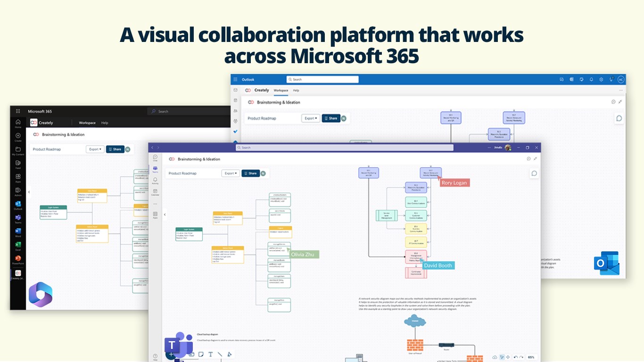Click N collaborator avatar in Outlook window
644x362 pixels.
[x=344, y=118]
